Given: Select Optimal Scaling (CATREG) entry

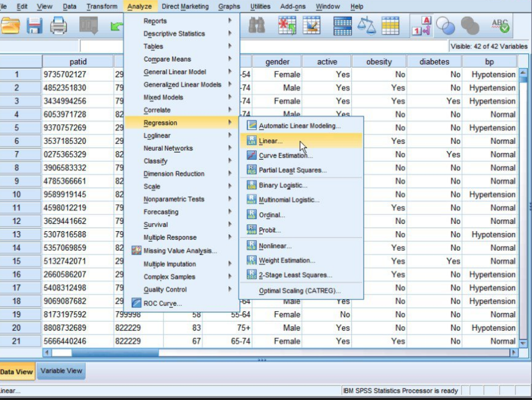Looking at the screenshot, I should click(301, 290).
